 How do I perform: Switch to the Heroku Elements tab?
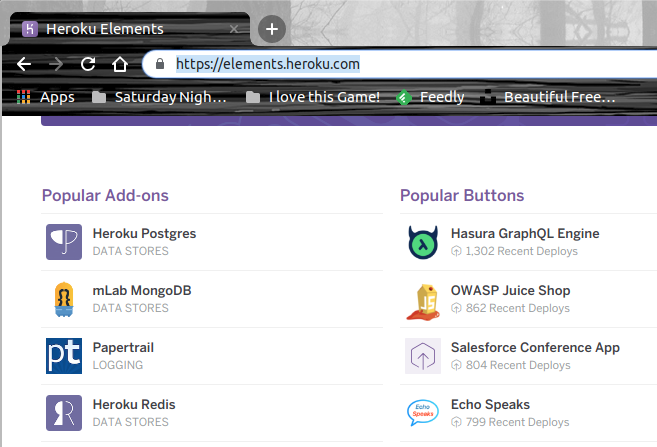120,29
